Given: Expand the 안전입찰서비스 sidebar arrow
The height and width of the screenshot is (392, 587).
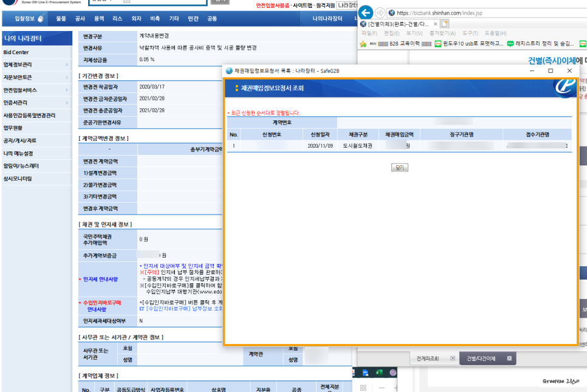Looking at the screenshot, I should 67,90.
